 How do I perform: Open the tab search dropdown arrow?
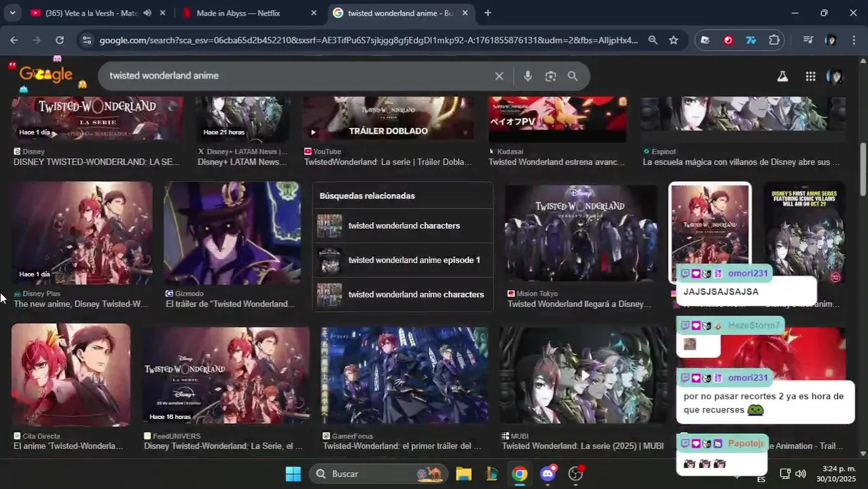pyautogui.click(x=12, y=13)
